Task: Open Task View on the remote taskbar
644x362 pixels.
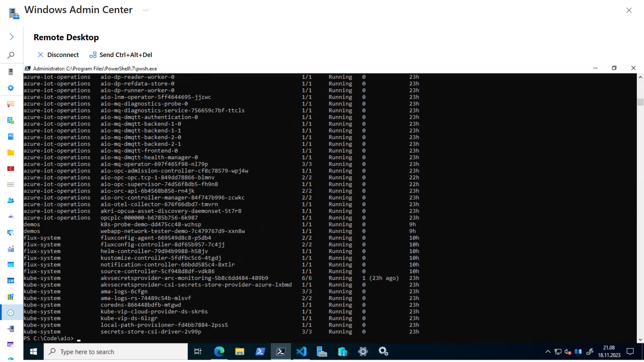Action: click(x=198, y=352)
